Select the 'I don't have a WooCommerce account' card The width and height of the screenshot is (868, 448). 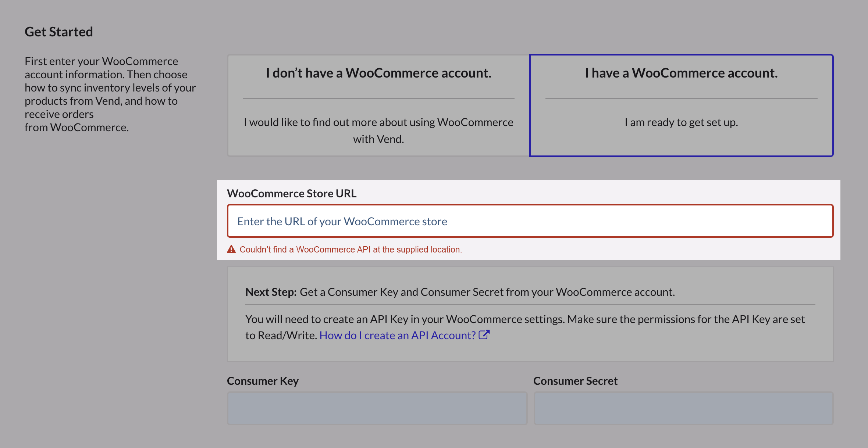(x=378, y=105)
